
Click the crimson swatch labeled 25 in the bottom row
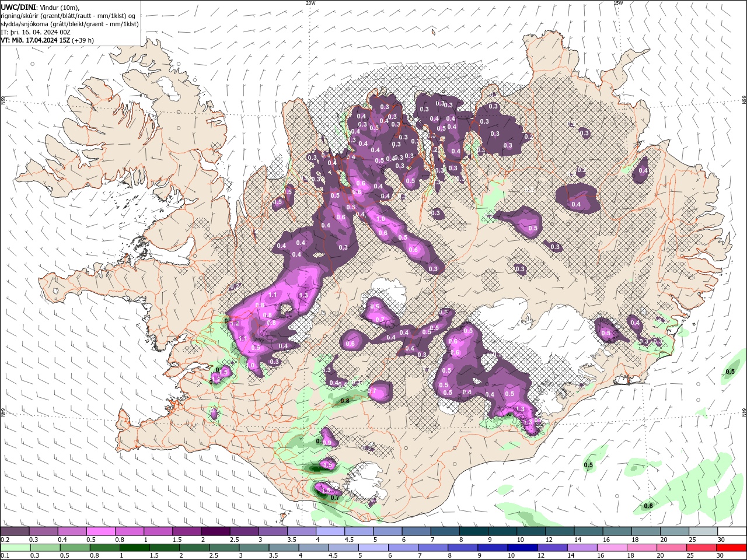pyautogui.click(x=701, y=548)
